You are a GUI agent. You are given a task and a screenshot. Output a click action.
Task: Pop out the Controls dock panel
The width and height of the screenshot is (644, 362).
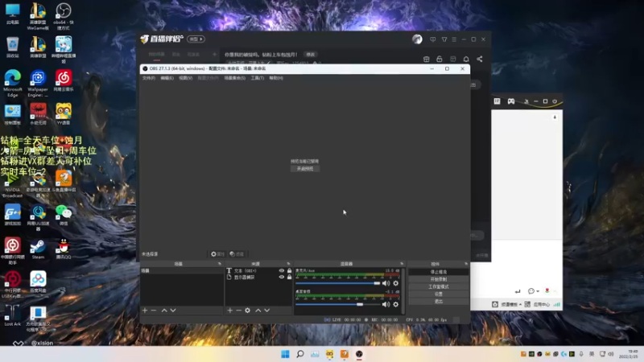(466, 264)
